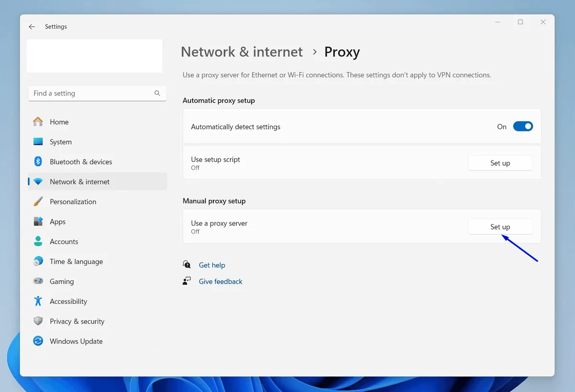
Task: Click the Automatic proxy setup heading
Action: (x=218, y=101)
